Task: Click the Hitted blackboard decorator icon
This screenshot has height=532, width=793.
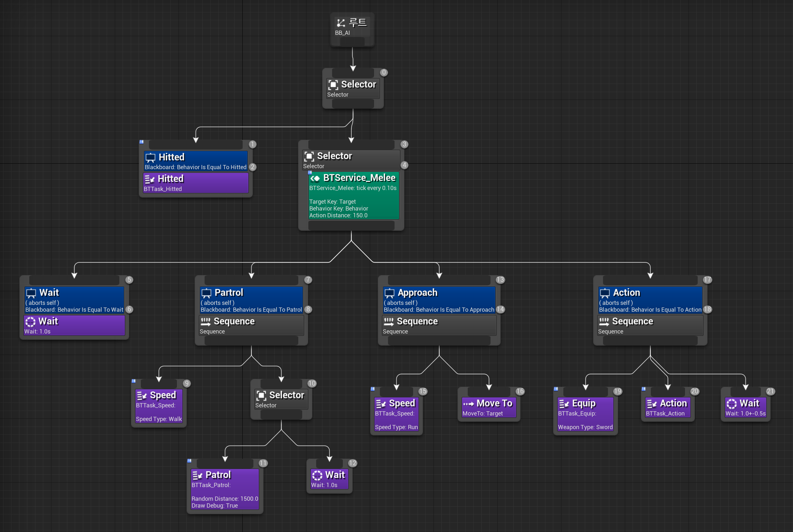Action: (x=150, y=157)
